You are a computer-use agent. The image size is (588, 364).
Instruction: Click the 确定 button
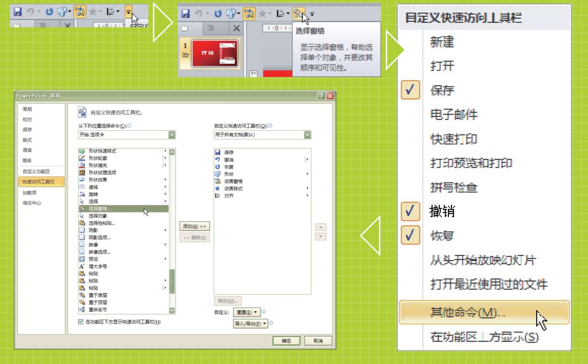(x=286, y=341)
